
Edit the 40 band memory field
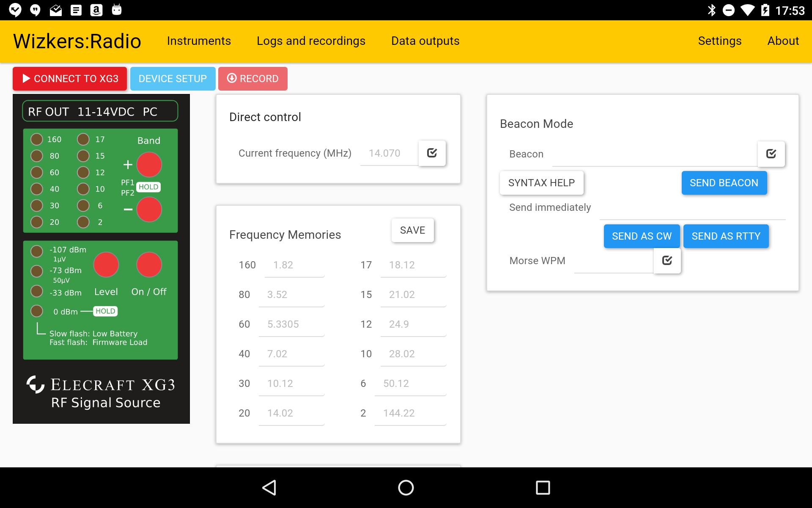(291, 354)
